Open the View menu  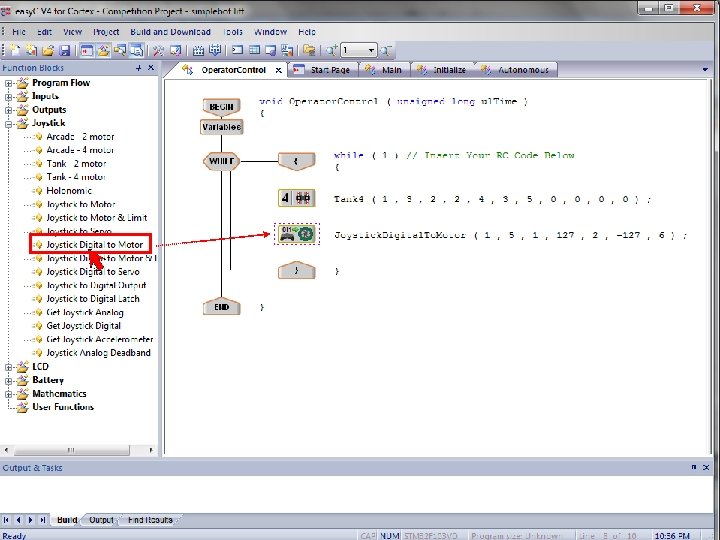pos(72,32)
